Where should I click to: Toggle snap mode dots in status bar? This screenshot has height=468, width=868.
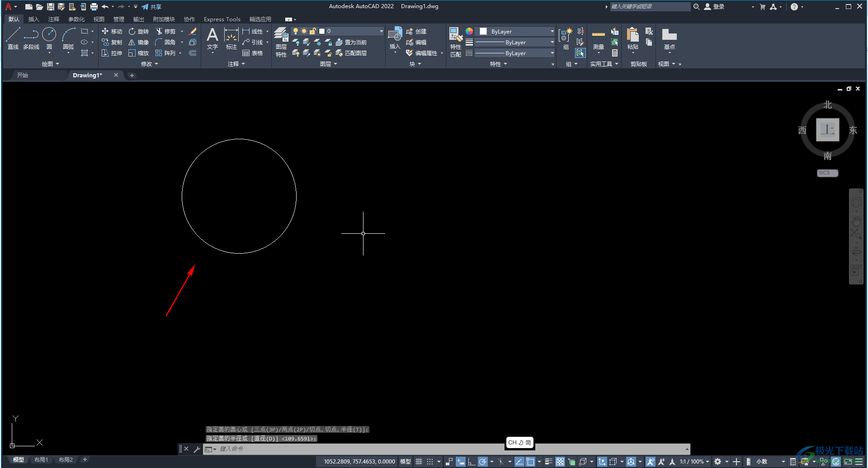(430, 462)
